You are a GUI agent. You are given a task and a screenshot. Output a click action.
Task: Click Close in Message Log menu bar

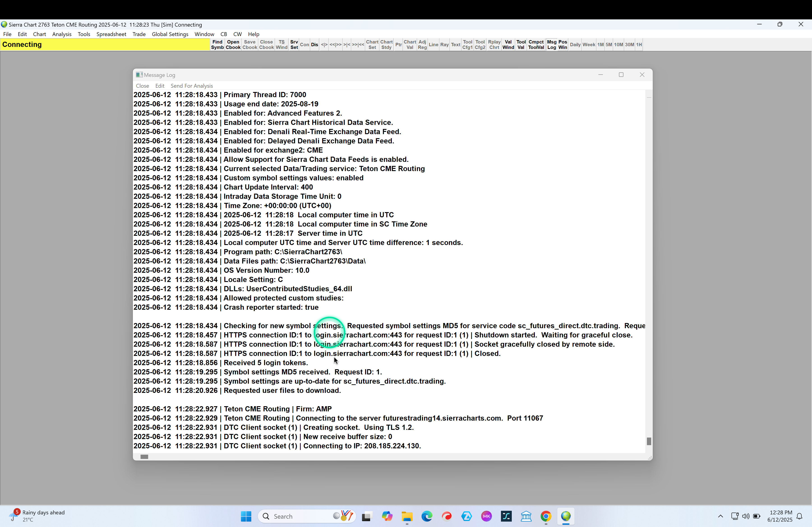(142, 86)
